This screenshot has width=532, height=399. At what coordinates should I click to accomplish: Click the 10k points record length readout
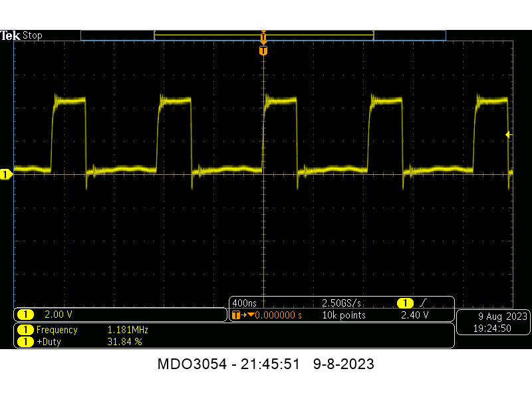(344, 315)
